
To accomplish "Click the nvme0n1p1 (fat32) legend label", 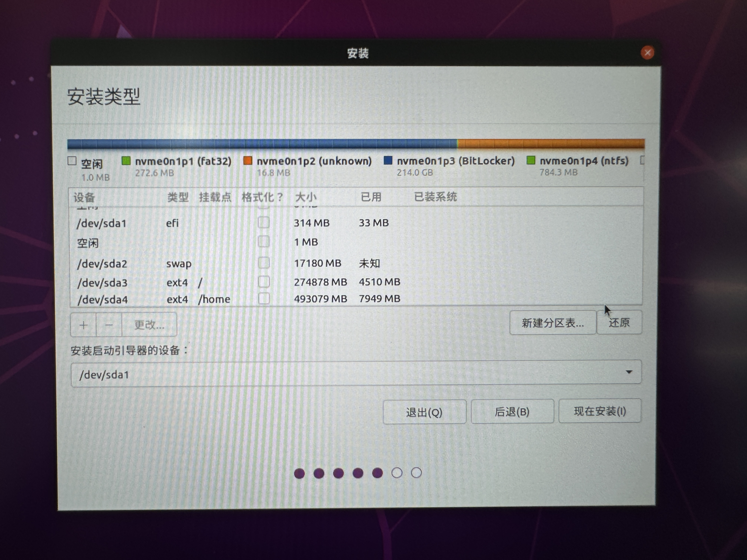I will 183,161.
